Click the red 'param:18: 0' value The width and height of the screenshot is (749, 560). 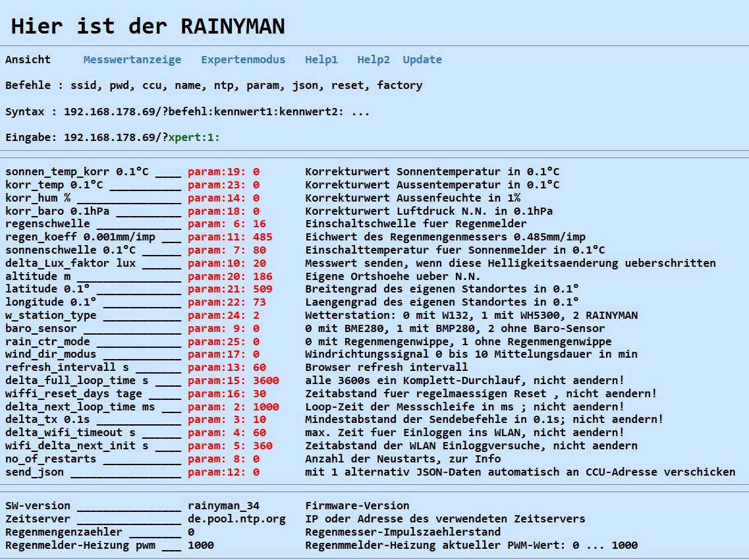pyautogui.click(x=223, y=211)
